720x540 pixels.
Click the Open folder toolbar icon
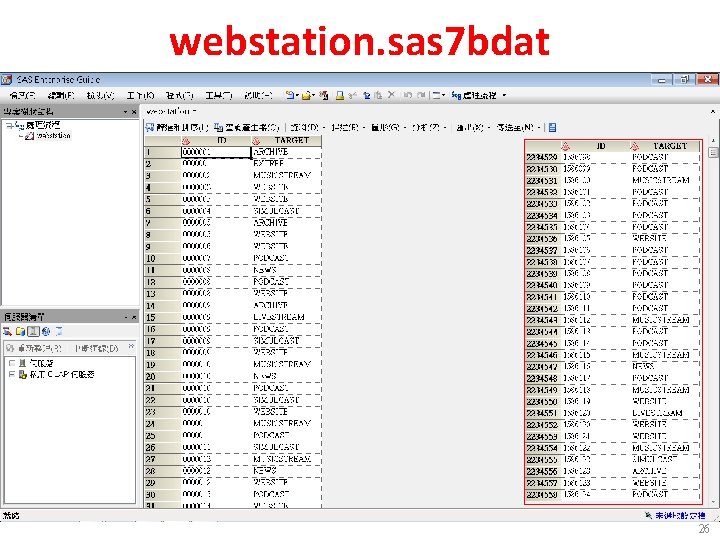click(x=306, y=95)
